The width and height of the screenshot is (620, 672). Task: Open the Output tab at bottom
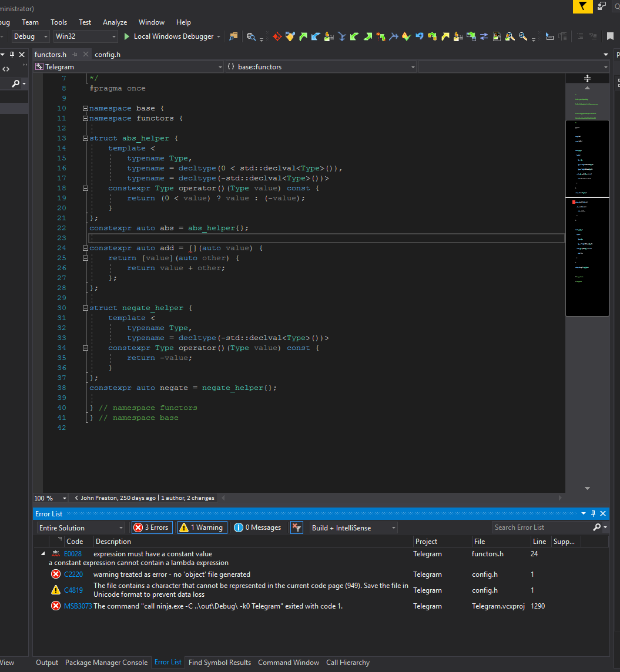(x=47, y=663)
